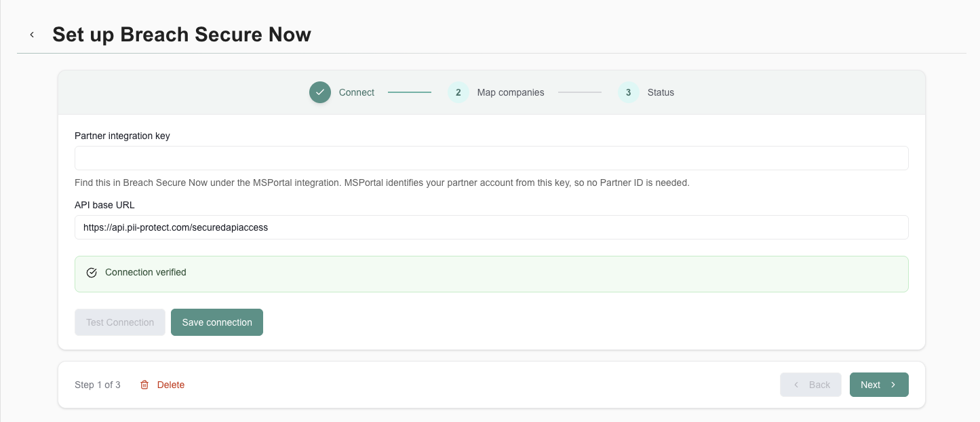Image resolution: width=980 pixels, height=422 pixels.
Task: Focus the Partner integration key field
Action: (x=492, y=158)
